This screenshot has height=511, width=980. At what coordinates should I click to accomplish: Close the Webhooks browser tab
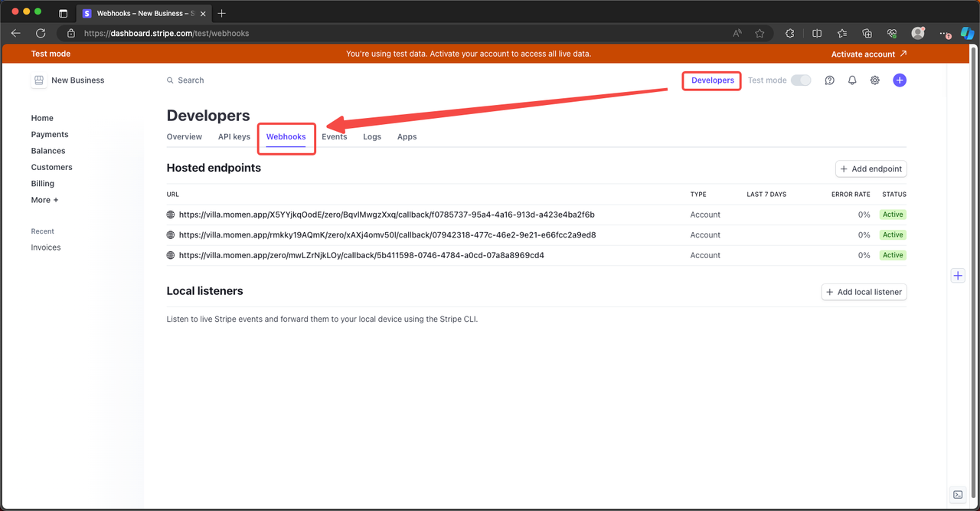(x=201, y=14)
